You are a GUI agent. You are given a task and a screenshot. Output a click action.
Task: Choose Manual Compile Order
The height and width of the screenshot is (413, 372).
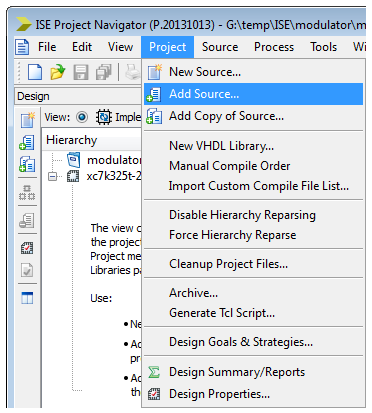pyautogui.click(x=253, y=166)
